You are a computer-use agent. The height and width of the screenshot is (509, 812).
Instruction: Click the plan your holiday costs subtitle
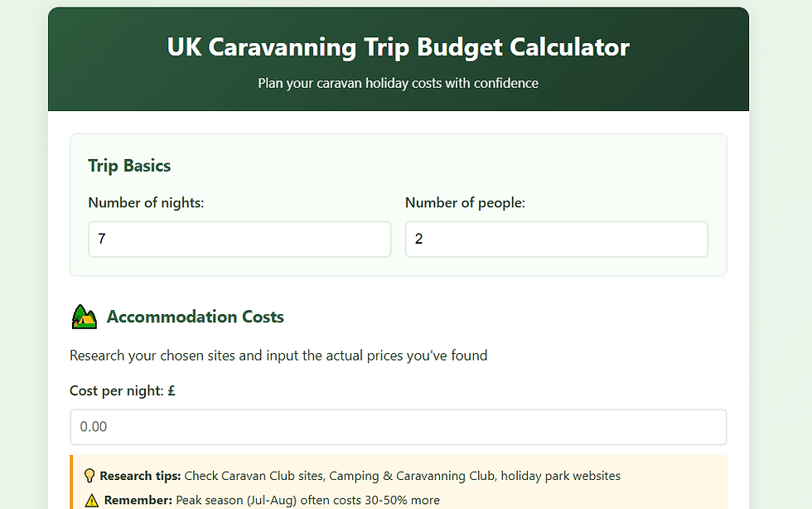coord(398,83)
